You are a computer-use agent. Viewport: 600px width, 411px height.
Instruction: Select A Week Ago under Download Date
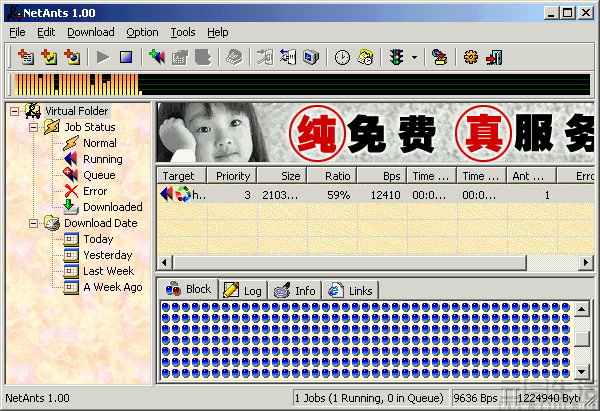pos(113,287)
